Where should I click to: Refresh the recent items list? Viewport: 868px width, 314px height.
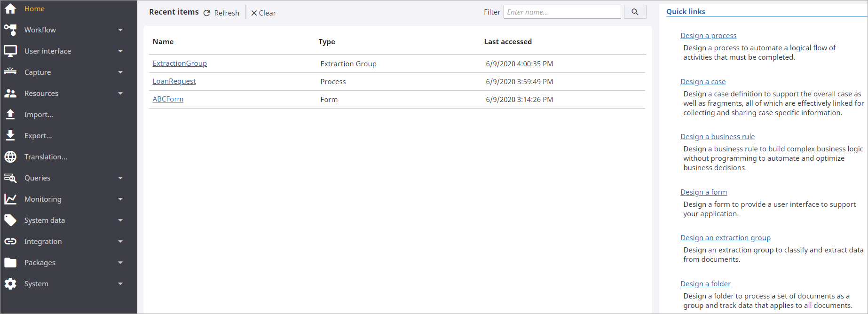pyautogui.click(x=221, y=13)
